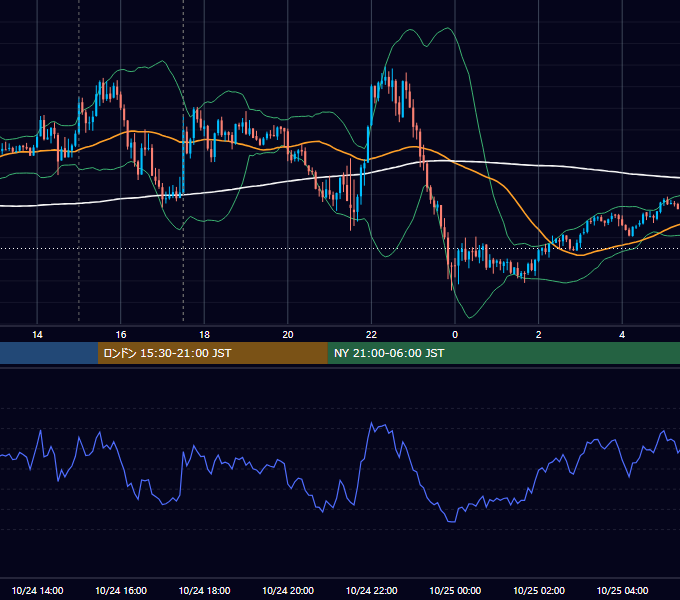Click the 10/24 14:00 date label
Viewport: 680px width, 600px height.
(x=37, y=590)
